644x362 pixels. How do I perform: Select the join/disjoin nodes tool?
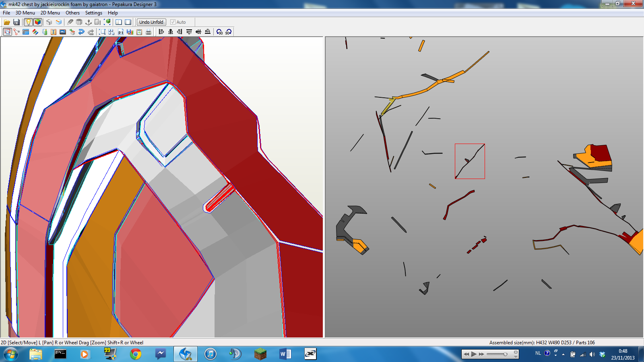coord(17,32)
